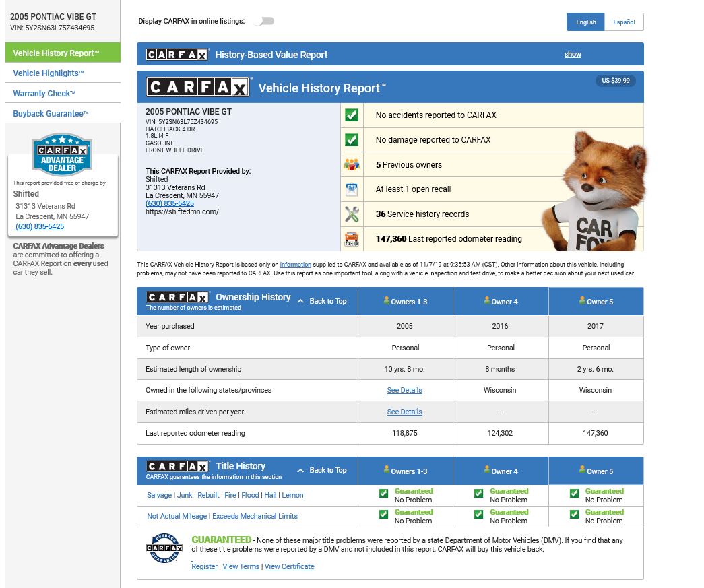
Task: Click the Exceeds Mechanical Limits link
Action: tap(255, 516)
